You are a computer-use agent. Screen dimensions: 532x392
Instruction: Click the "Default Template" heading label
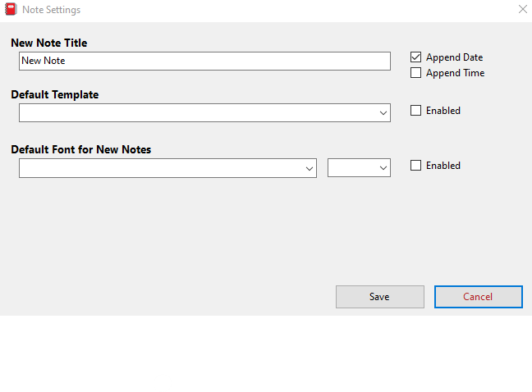coord(55,94)
